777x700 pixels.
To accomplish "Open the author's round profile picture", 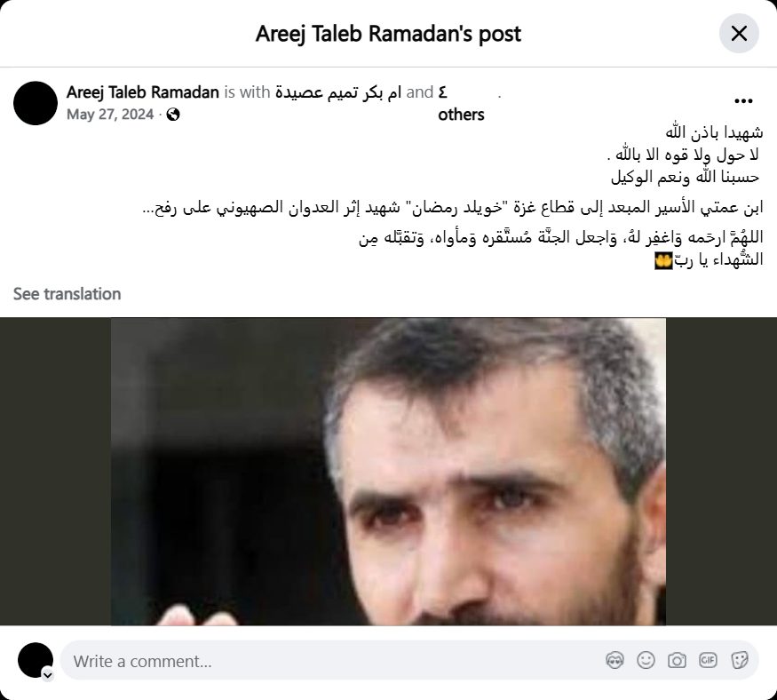I will 36,103.
